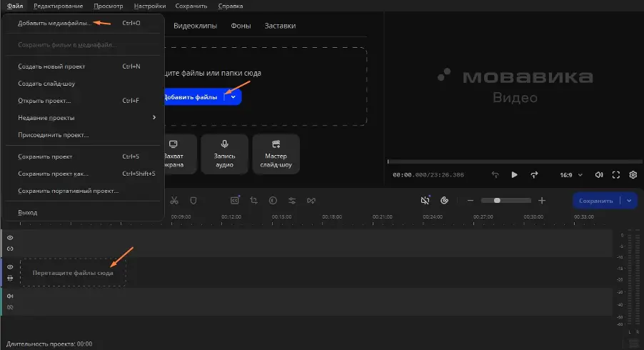Play the preview video
The height and width of the screenshot is (350, 644).
click(x=514, y=174)
